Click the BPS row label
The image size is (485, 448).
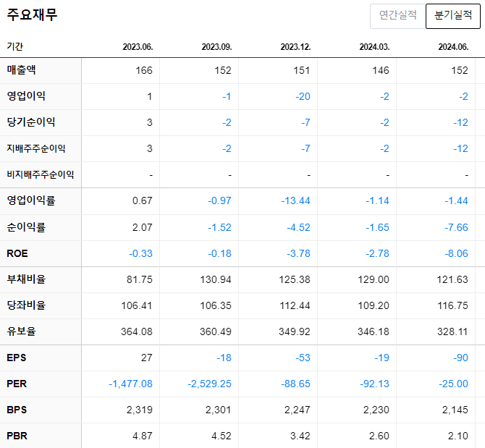[x=17, y=410]
